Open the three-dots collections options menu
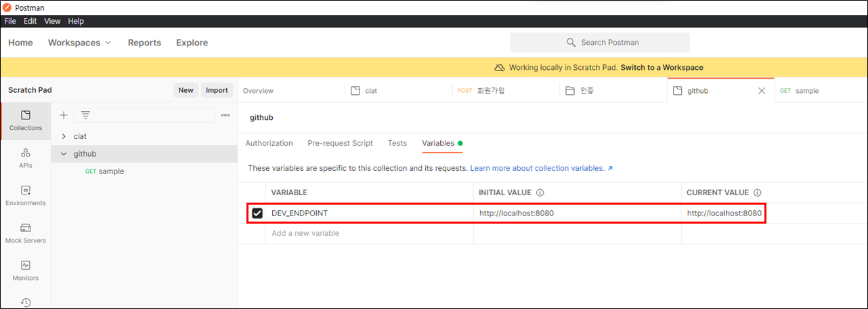The image size is (868, 309). click(226, 115)
